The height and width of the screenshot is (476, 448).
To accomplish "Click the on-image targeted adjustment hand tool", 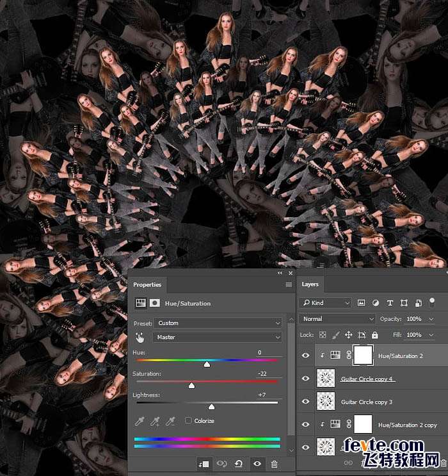I will click(x=140, y=337).
